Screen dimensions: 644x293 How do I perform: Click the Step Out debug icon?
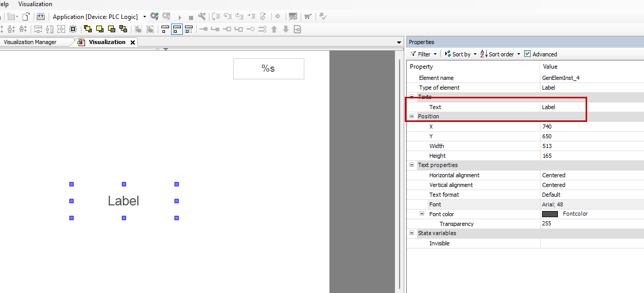pyautogui.click(x=239, y=16)
